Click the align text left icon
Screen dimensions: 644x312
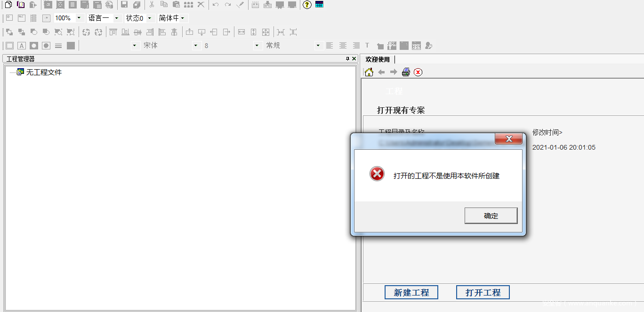(x=330, y=46)
